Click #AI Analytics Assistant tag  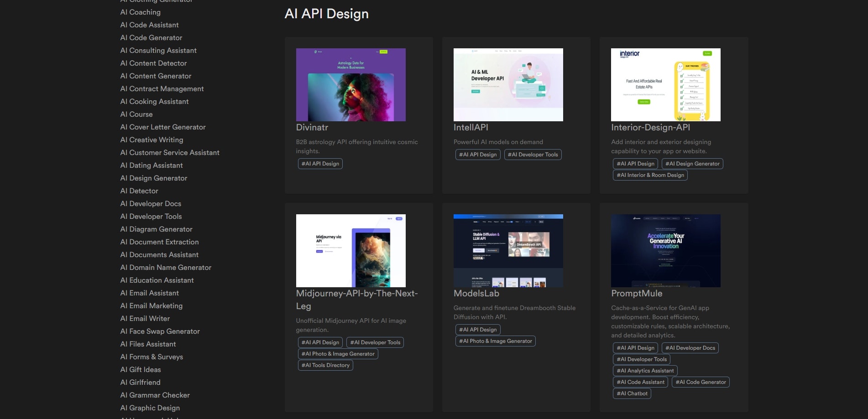(645, 371)
